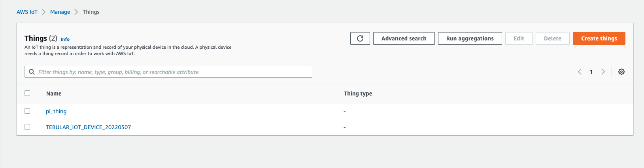644x168 pixels.
Task: Select page number 1 in pagination
Action: (x=591, y=72)
